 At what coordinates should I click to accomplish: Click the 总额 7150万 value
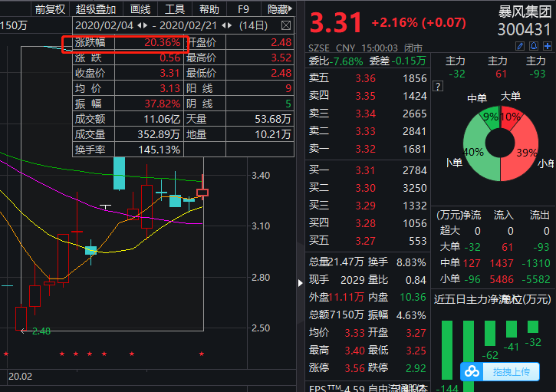click(x=347, y=315)
